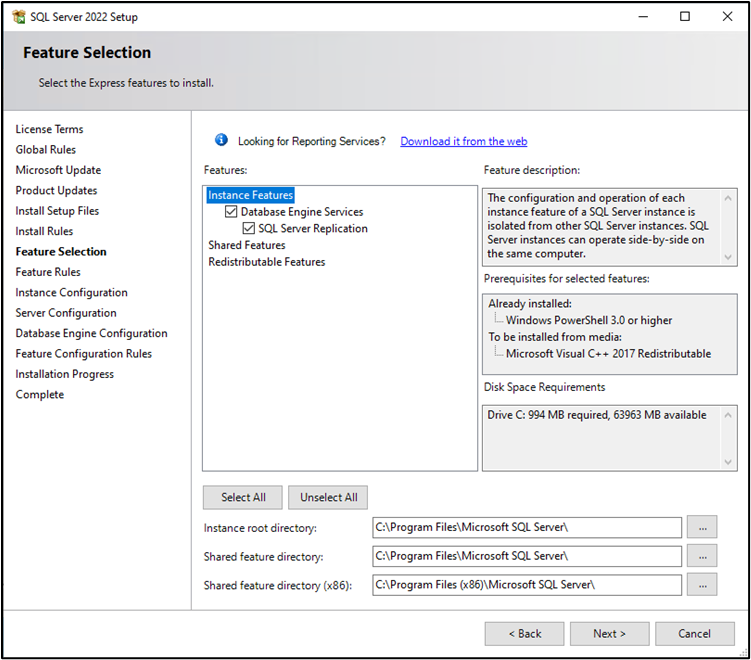The image size is (751, 660).
Task: Go to the previous page with Back
Action: pos(524,634)
